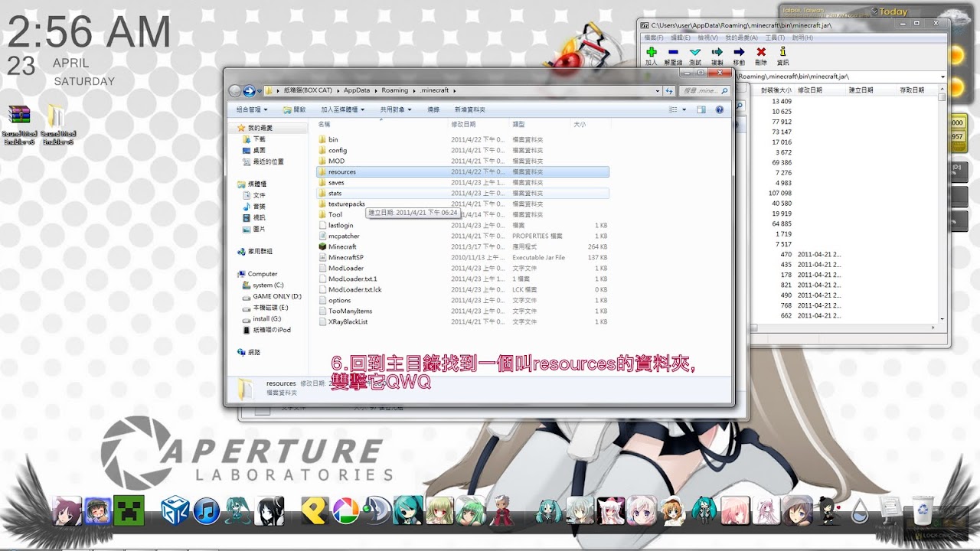Click the Roaming segment in address bar
The image size is (980, 551).
click(395, 90)
